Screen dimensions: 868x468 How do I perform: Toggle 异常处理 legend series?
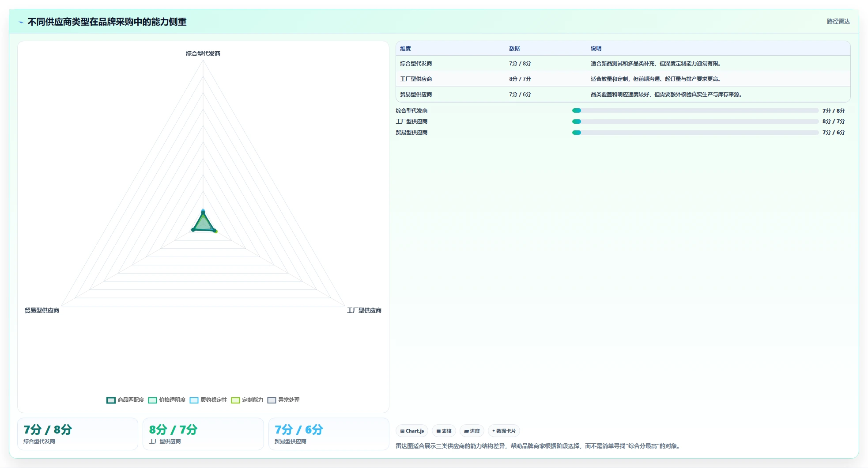tap(283, 400)
